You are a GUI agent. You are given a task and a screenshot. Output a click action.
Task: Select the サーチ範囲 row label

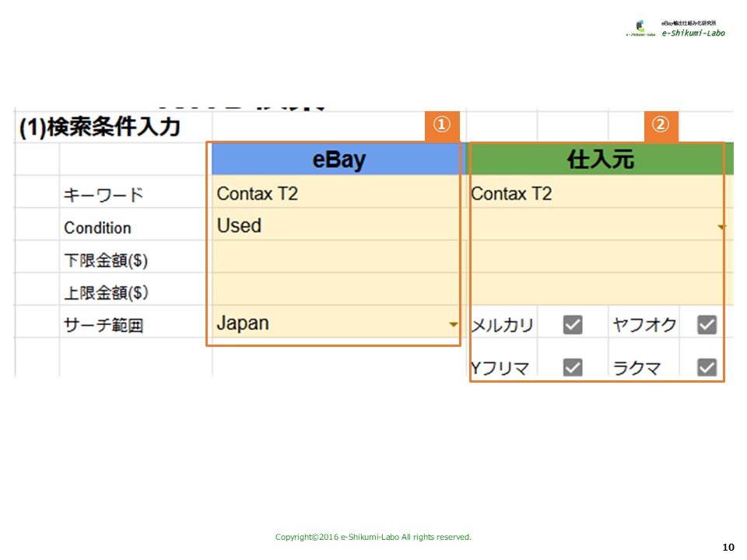tap(103, 326)
